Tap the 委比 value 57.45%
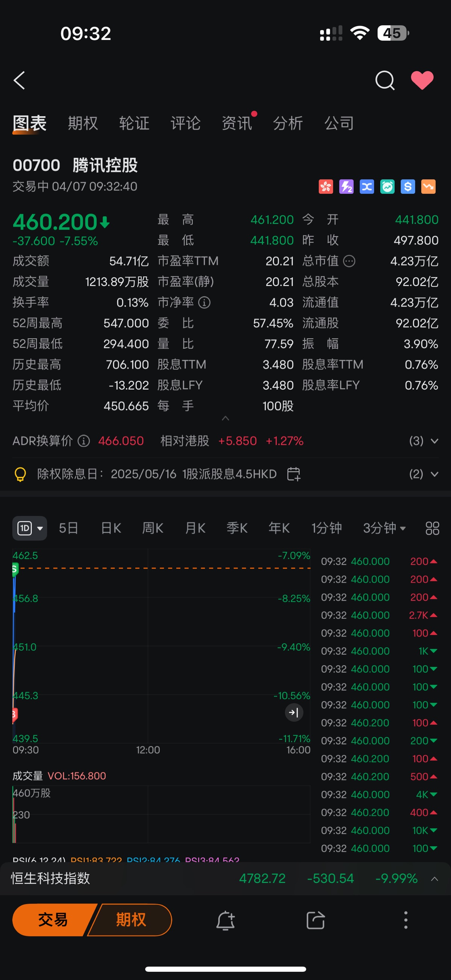Screen dimensions: 451x980 click(x=273, y=324)
